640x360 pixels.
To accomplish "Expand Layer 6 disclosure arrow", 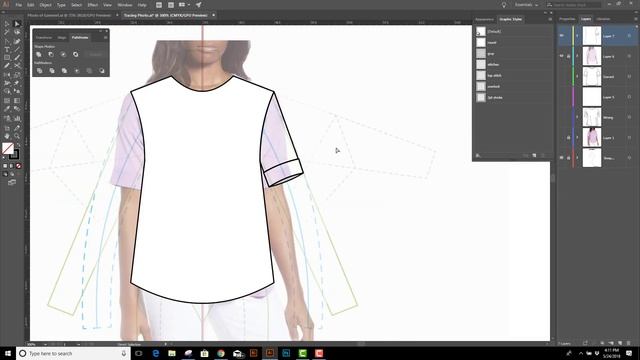I will (577, 56).
